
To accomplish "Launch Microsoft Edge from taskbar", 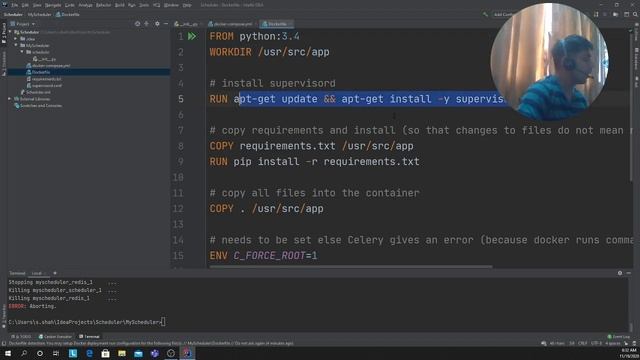I will [x=89, y=353].
